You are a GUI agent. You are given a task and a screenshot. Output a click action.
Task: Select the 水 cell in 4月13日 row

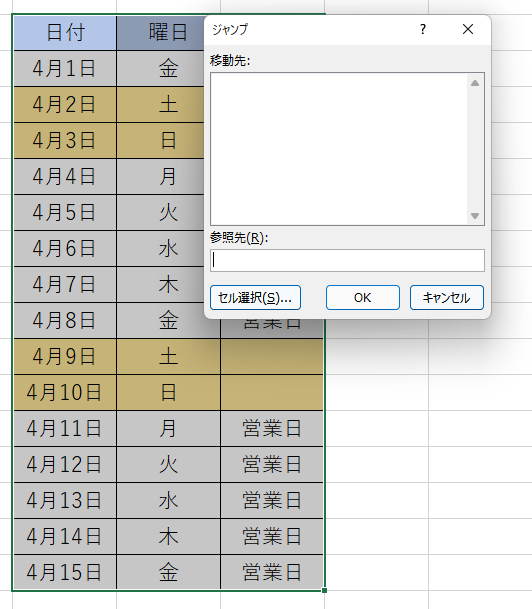pyautogui.click(x=168, y=500)
